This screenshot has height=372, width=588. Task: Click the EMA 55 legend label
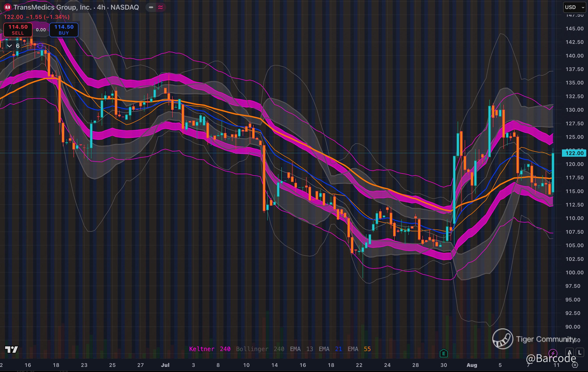[x=359, y=349]
